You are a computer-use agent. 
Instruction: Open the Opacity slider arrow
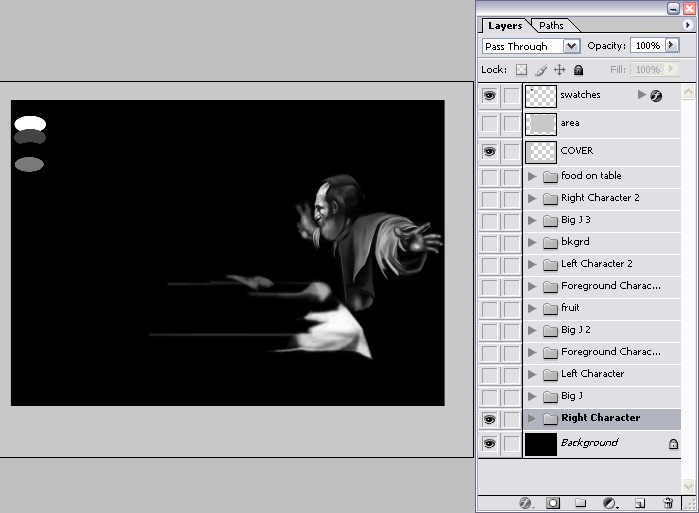coord(671,46)
